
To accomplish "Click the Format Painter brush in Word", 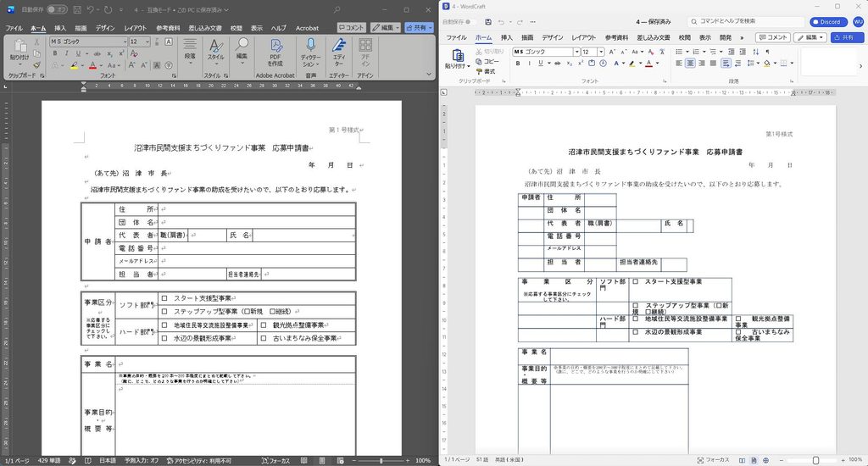I will click(37, 65).
